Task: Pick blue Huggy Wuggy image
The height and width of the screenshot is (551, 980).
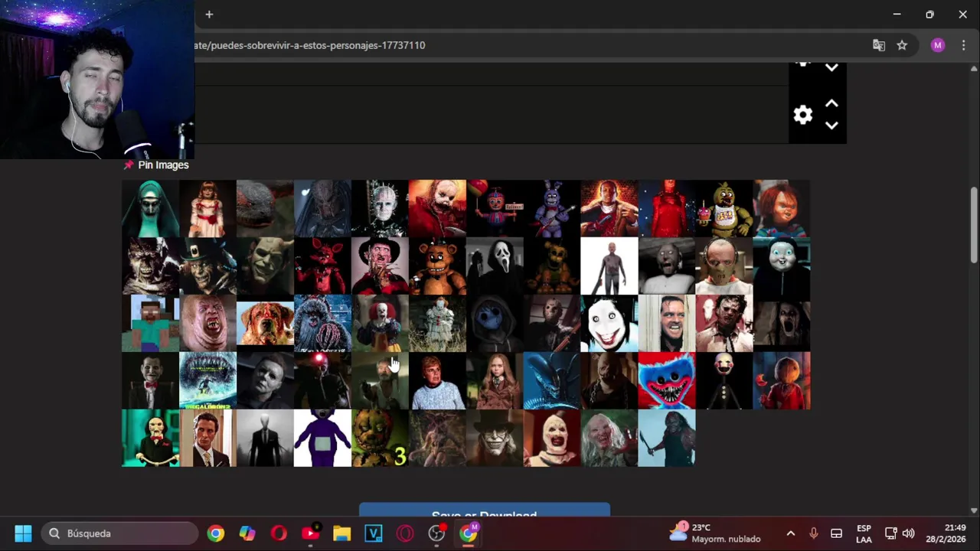Action: point(667,380)
